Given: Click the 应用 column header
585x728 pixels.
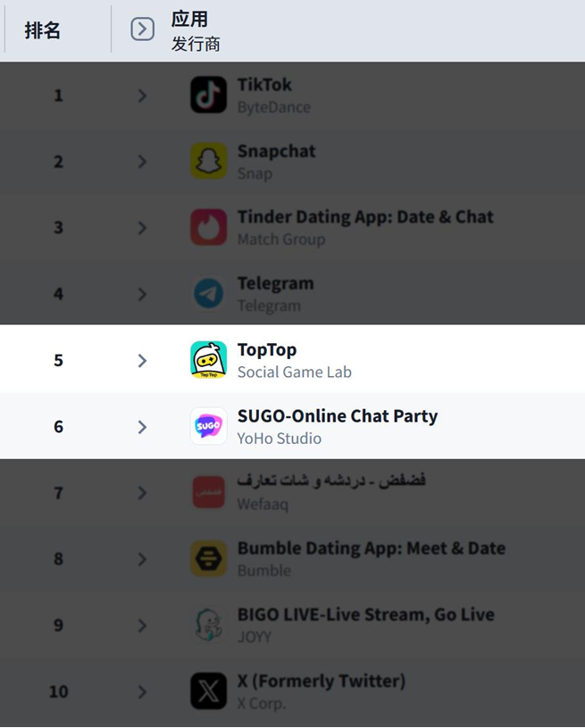Looking at the screenshot, I should tap(189, 20).
